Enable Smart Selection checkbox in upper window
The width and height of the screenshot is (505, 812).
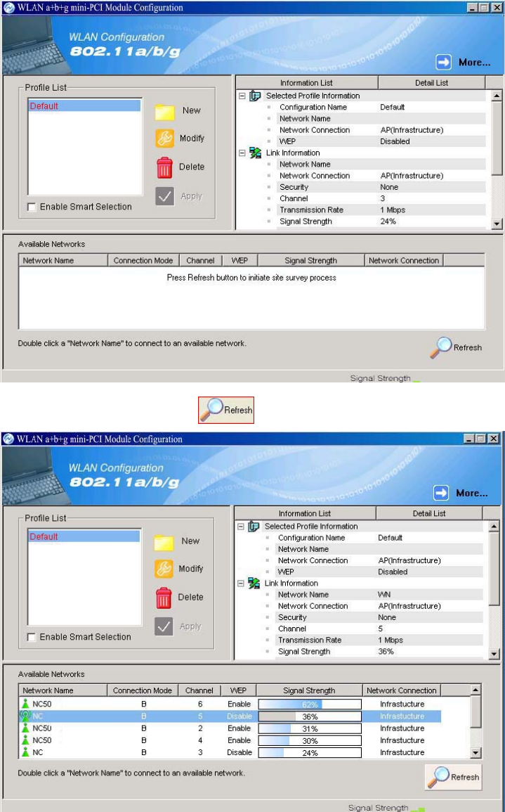point(32,207)
